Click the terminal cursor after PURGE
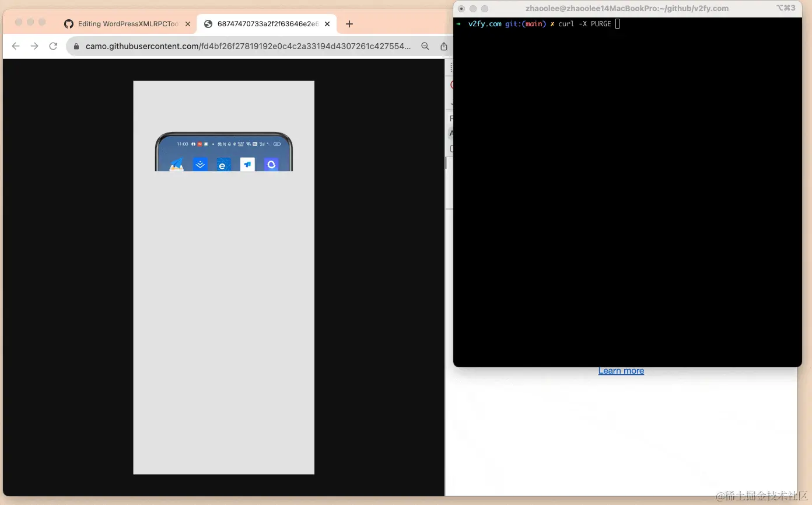This screenshot has height=505, width=812. tap(617, 24)
